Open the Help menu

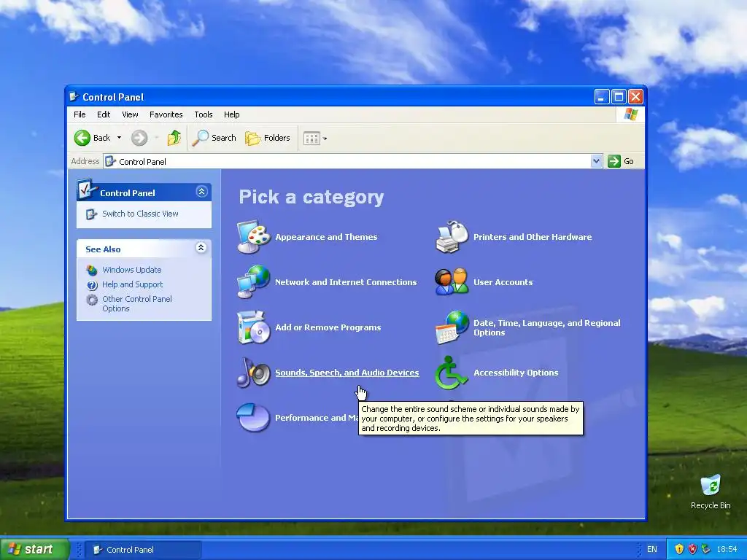(231, 114)
